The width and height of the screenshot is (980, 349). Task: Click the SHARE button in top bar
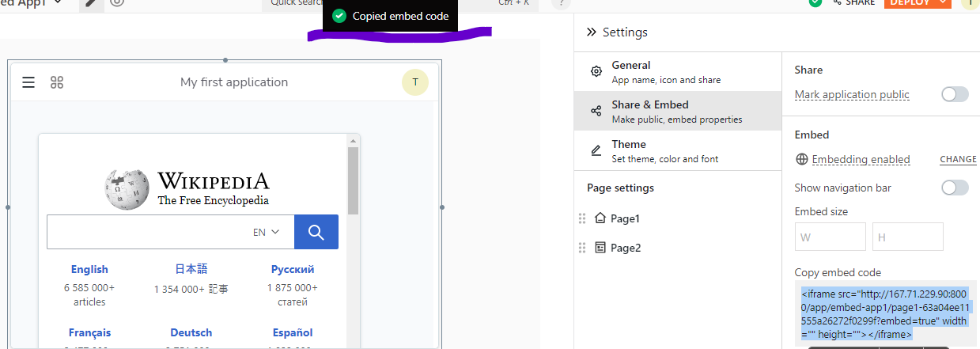click(853, 2)
